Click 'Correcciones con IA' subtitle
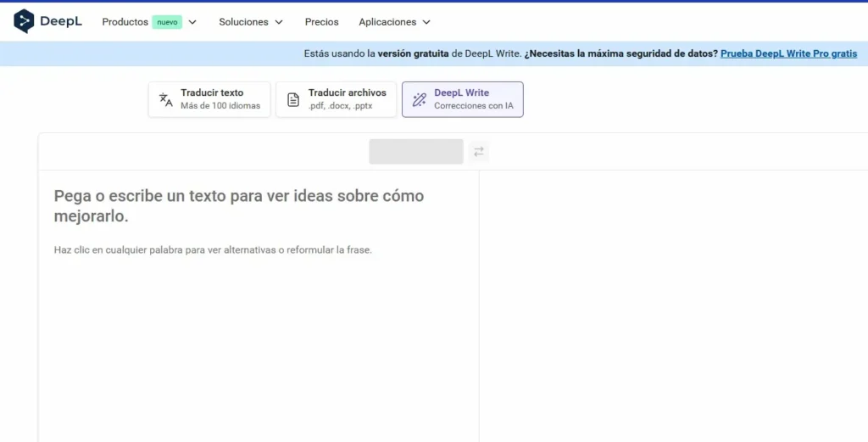This screenshot has height=442, width=868. pyautogui.click(x=474, y=106)
